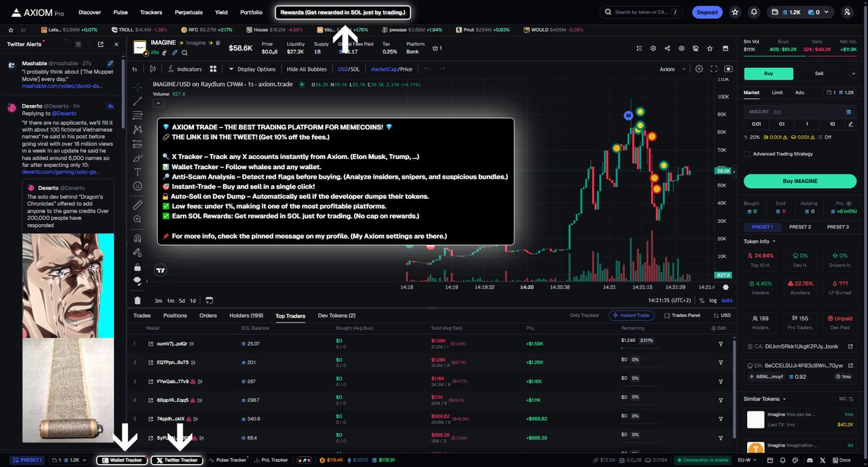This screenshot has width=868, height=467.
Task: Open the go-to-date calendar icon
Action: (x=209, y=300)
